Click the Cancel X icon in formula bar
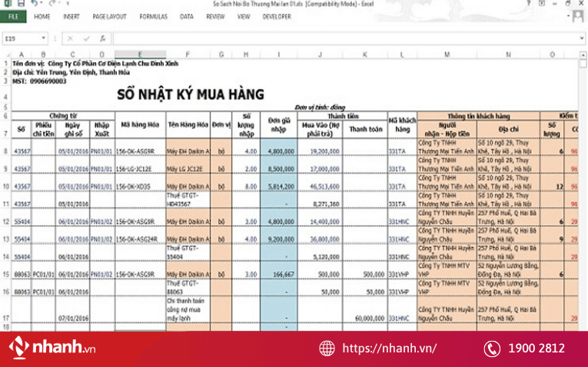Screen dimensions: 588x367 [70, 38]
